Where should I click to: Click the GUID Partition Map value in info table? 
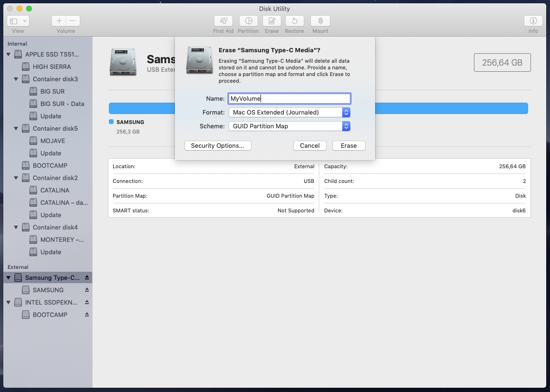(x=290, y=196)
